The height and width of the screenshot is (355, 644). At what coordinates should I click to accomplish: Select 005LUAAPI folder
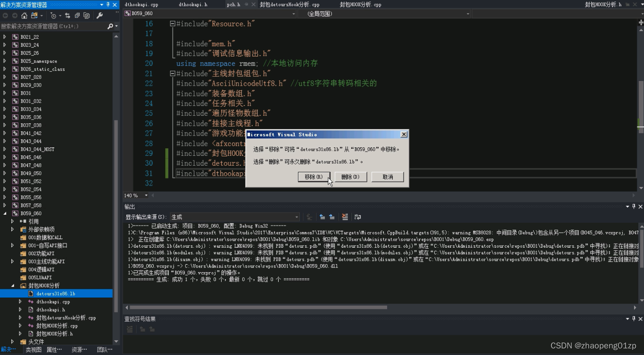(40, 278)
